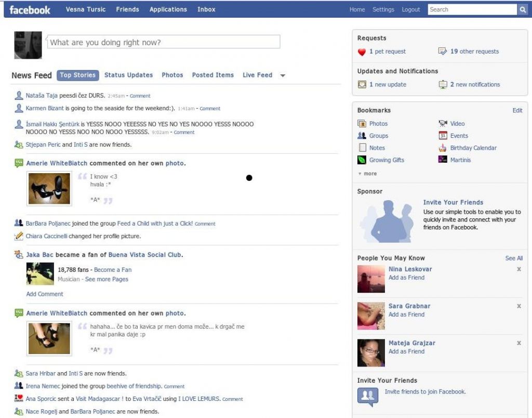Click Invite friends to join Facebook link
Screen dimensions: 532x418
[425, 391]
